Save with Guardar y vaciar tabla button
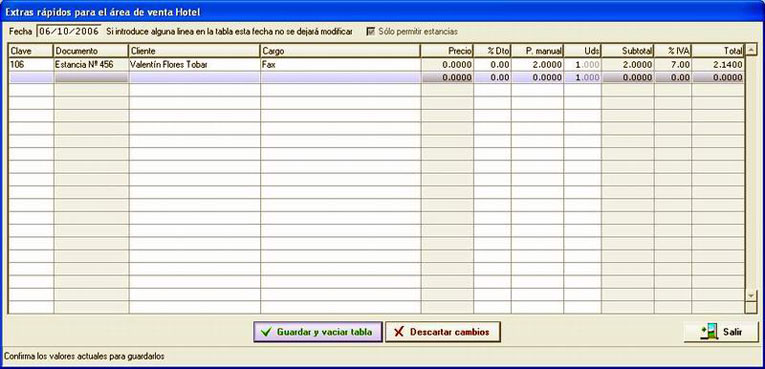 tap(318, 332)
